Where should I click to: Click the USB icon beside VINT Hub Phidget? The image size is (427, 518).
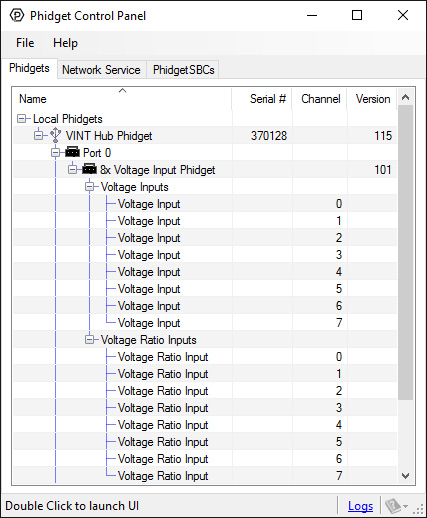click(x=55, y=135)
